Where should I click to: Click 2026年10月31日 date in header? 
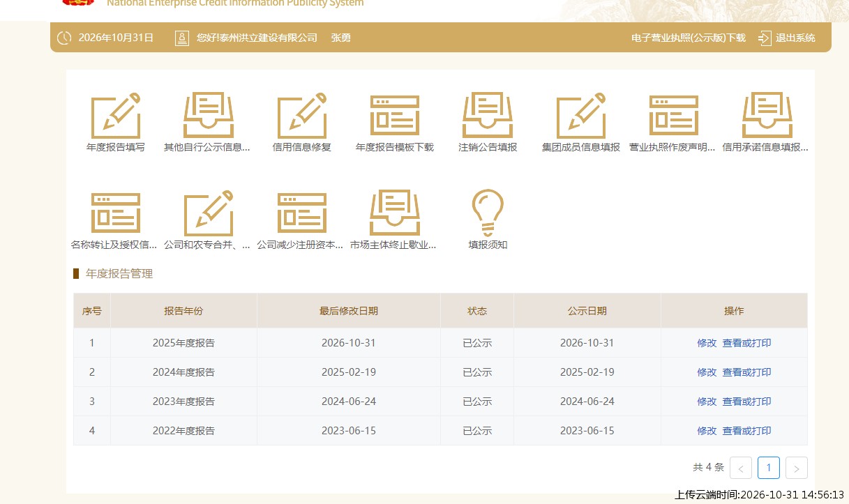[117, 38]
